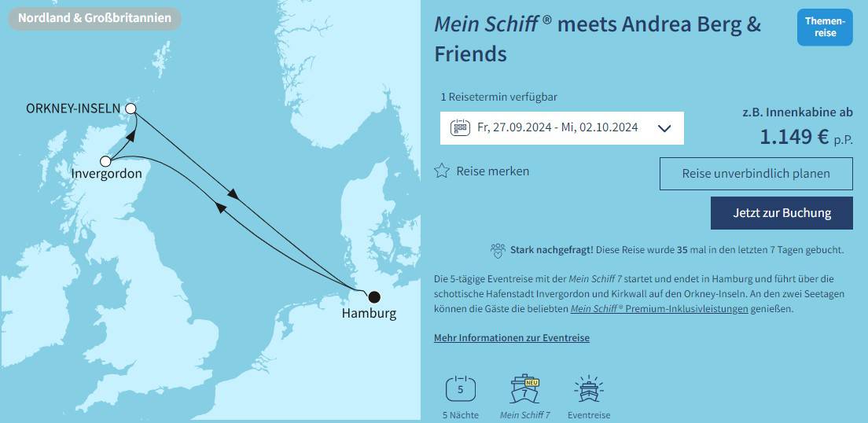Expand the travel date dropdown chevron
This screenshot has height=423, width=868.
point(664,128)
